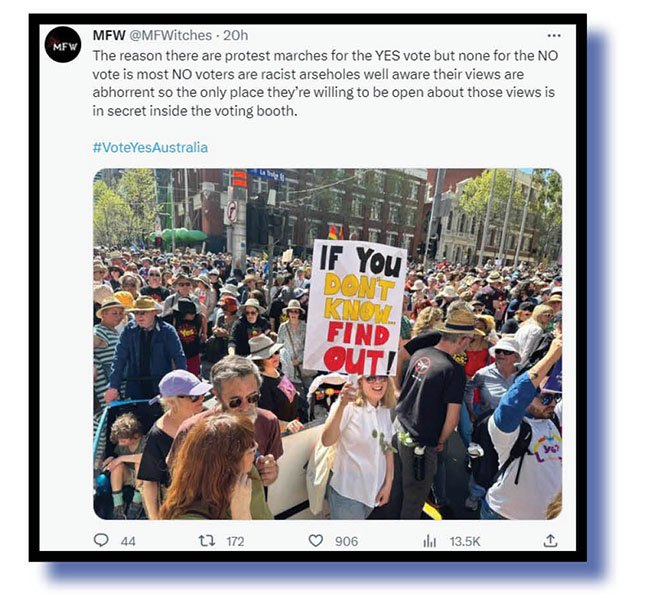Click the tweet body text
This screenshot has height=605, width=652.
[x=325, y=83]
